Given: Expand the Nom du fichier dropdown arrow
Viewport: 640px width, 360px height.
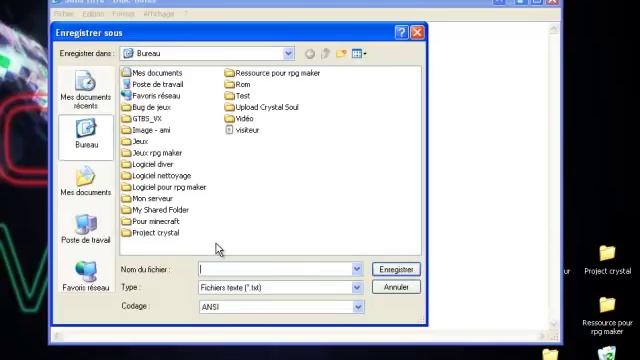Looking at the screenshot, I should click(x=357, y=269).
